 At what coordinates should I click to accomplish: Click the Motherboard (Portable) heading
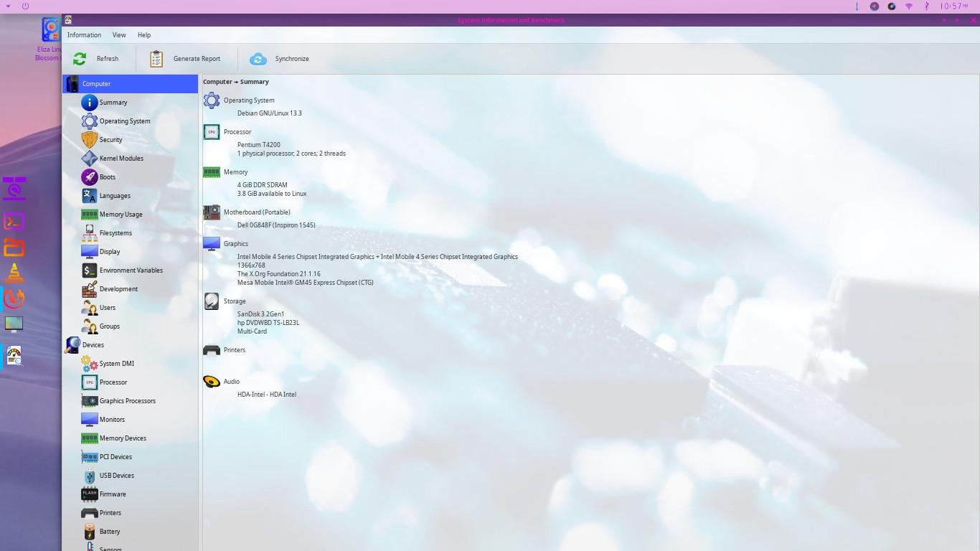pos(257,212)
